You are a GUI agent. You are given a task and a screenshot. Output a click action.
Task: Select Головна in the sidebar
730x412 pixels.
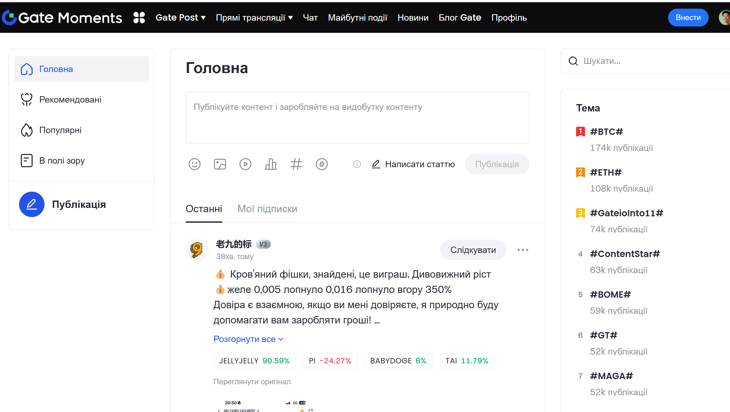coord(81,69)
